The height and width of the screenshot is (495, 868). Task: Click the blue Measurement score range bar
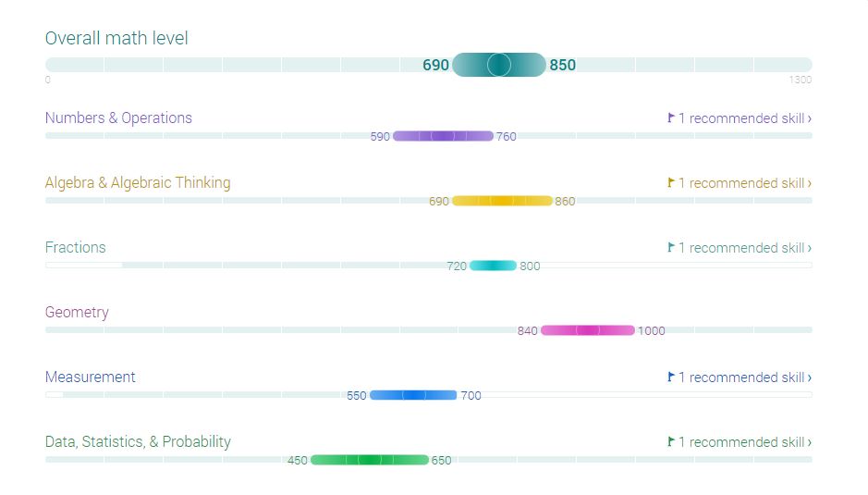pyautogui.click(x=413, y=395)
